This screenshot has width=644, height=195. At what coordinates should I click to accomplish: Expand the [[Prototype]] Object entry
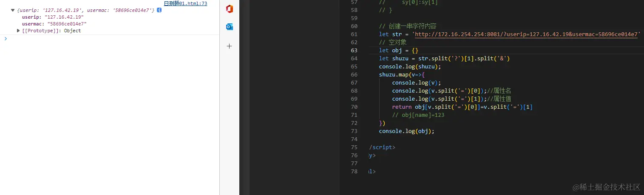coord(19,31)
